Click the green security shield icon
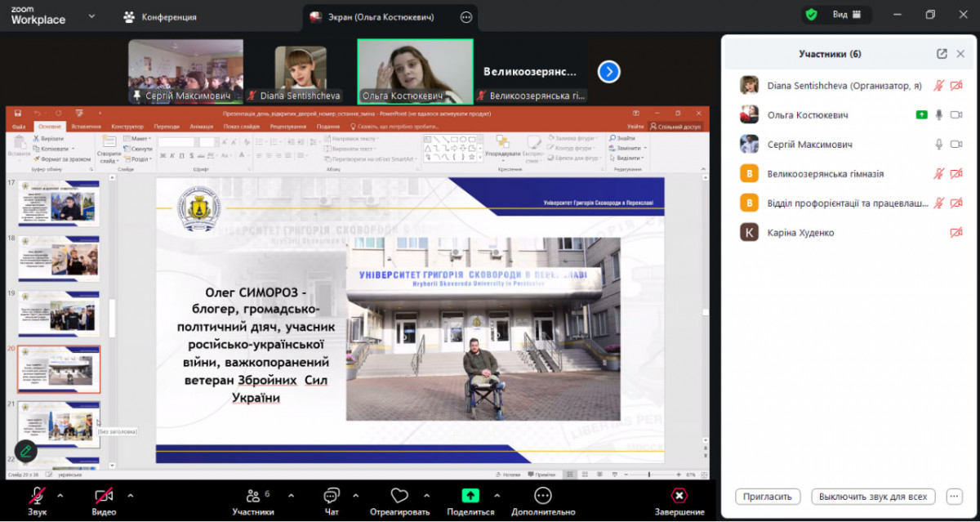980x522 pixels. click(811, 15)
